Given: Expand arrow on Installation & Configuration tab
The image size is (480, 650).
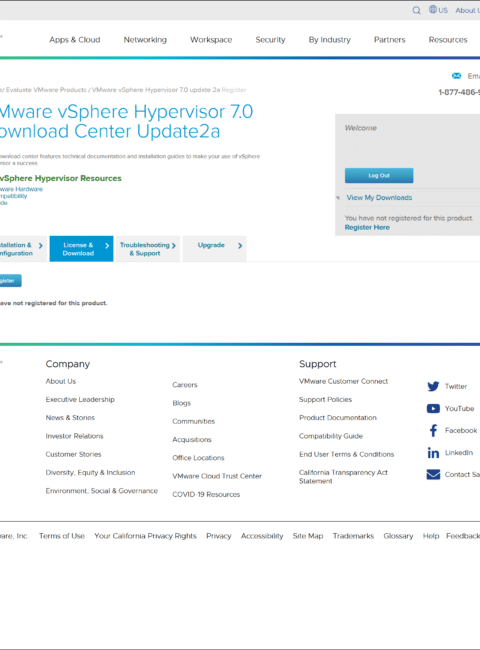Looking at the screenshot, I should tap(41, 246).
